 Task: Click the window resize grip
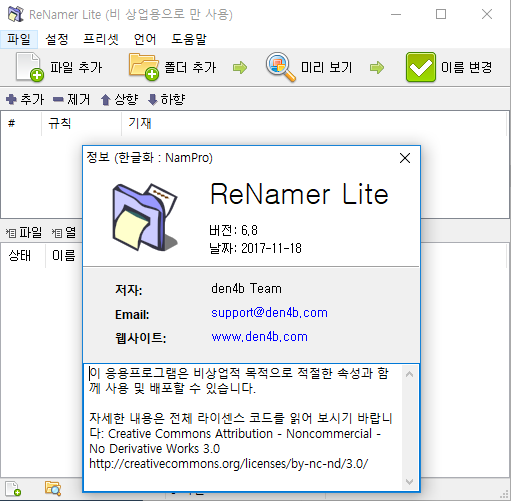click(x=505, y=495)
